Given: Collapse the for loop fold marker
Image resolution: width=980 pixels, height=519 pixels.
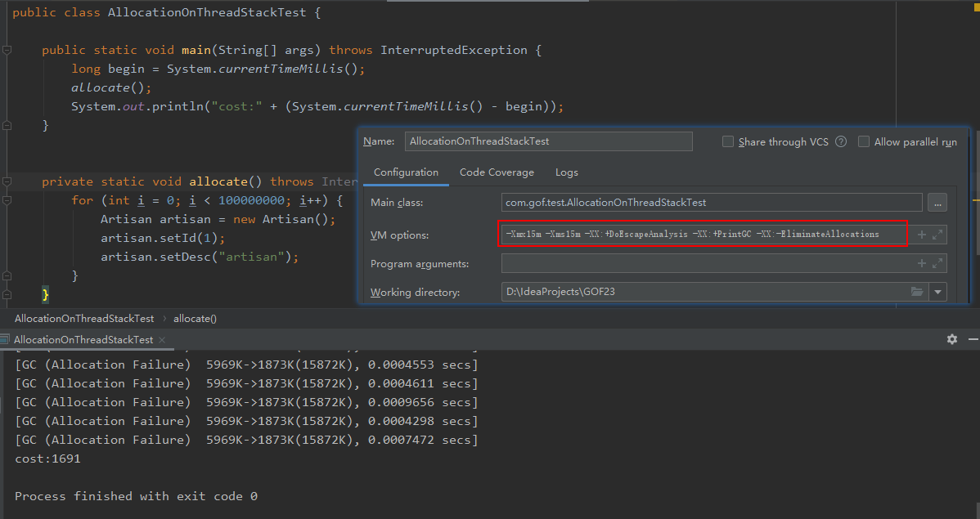Looking at the screenshot, I should pyautogui.click(x=7, y=200).
